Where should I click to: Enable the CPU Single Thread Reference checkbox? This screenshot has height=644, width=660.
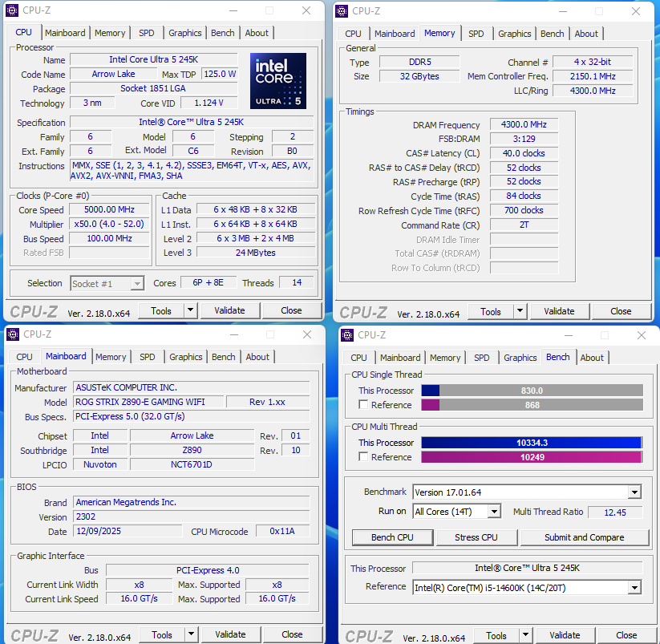pos(364,405)
